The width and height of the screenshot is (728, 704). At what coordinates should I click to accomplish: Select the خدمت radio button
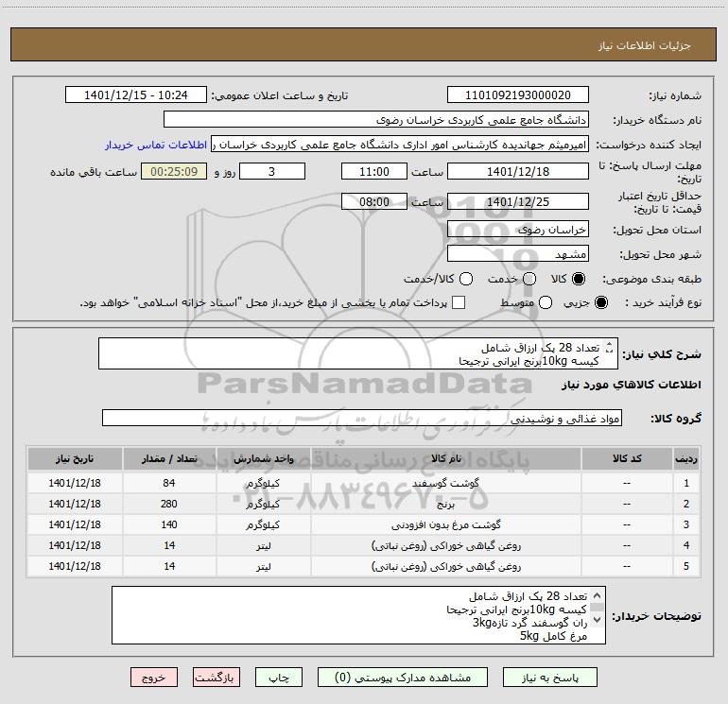coord(529,279)
